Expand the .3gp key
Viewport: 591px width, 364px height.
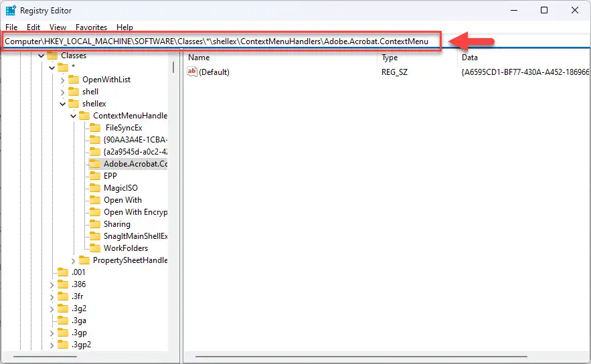click(x=52, y=333)
